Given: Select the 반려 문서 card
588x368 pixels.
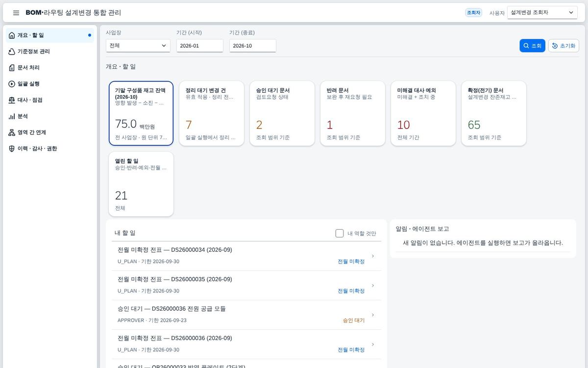Looking at the screenshot, I should pos(353,113).
